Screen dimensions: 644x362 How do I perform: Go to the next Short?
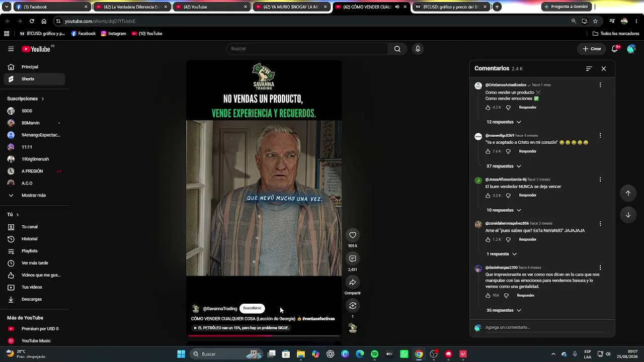tap(628, 215)
